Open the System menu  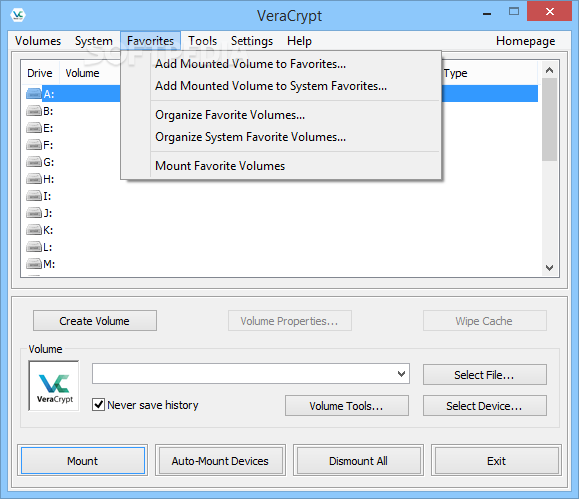pos(93,41)
